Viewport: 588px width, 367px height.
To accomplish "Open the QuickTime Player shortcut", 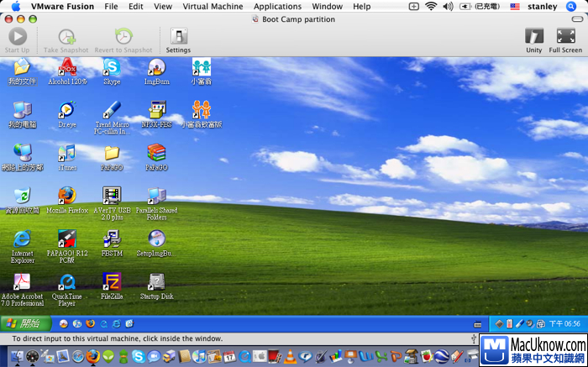I will click(67, 284).
